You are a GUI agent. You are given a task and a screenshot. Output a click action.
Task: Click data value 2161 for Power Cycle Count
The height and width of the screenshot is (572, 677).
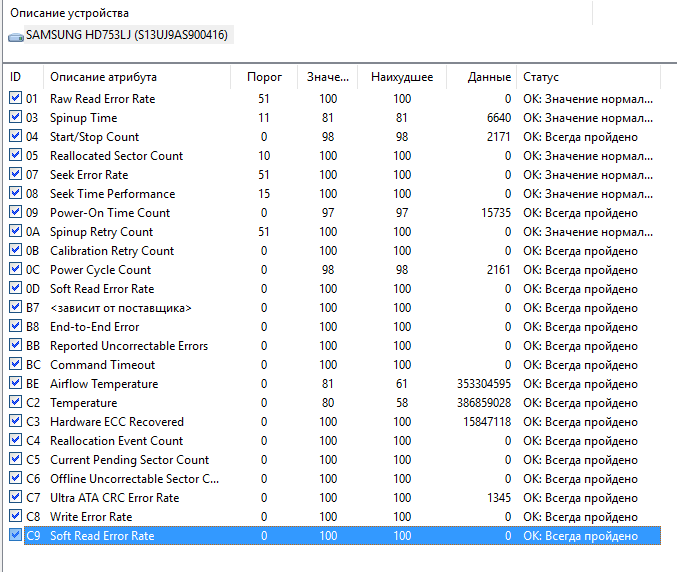[499, 270]
